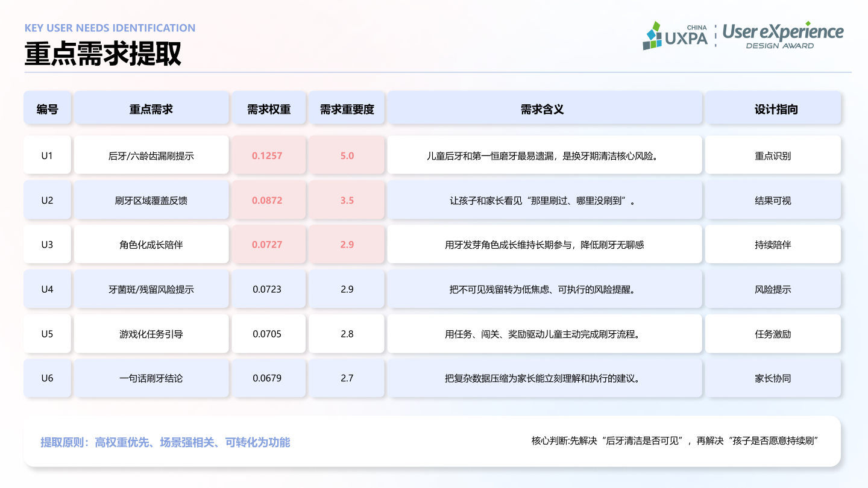Select the 需求重要度 column header

pyautogui.click(x=347, y=109)
